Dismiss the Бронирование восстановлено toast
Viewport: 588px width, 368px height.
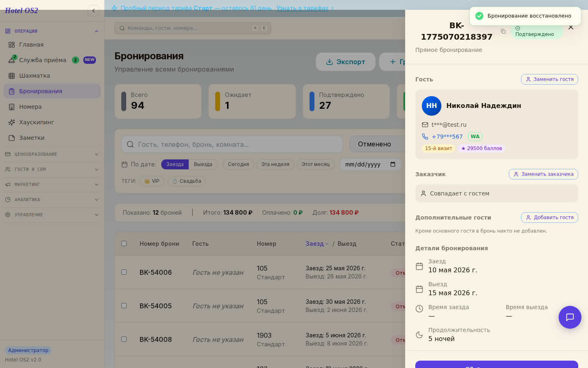point(525,16)
